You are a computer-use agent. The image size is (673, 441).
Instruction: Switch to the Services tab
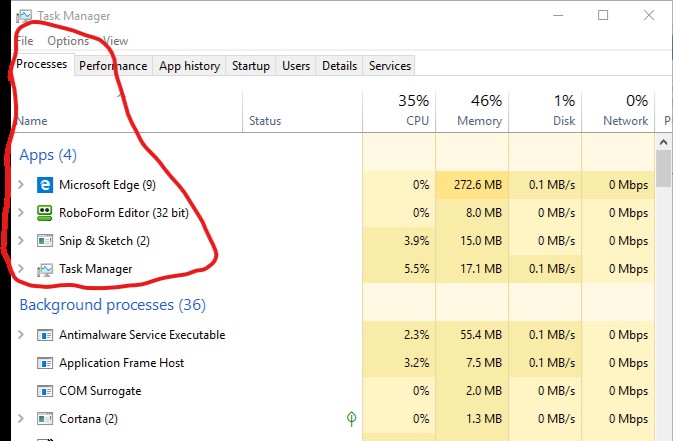[x=390, y=66]
